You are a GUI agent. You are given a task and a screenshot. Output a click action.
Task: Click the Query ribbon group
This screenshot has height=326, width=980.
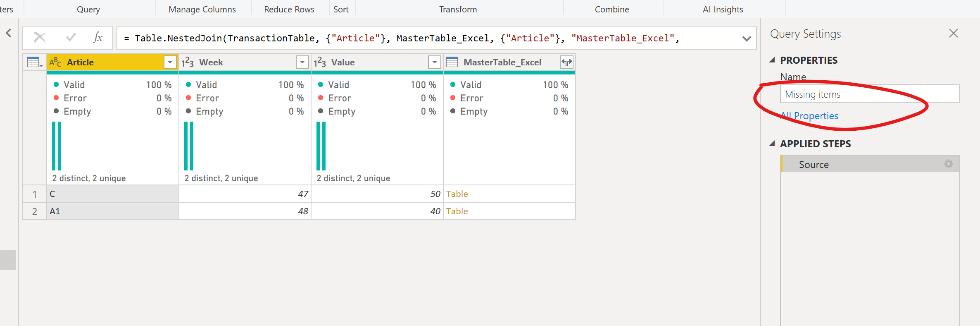coord(88,9)
